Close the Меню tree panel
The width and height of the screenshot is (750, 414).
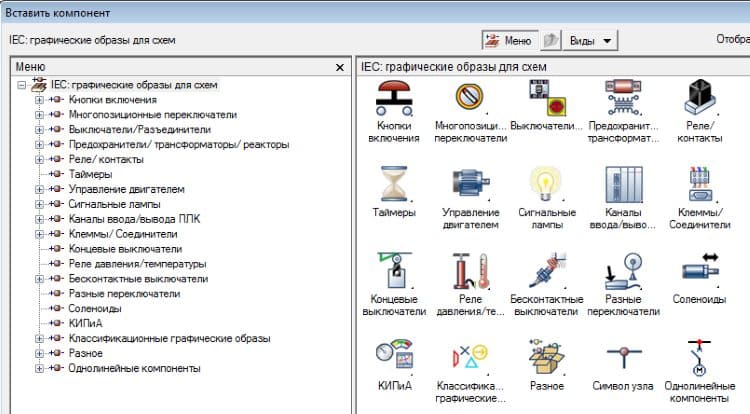tap(340, 67)
